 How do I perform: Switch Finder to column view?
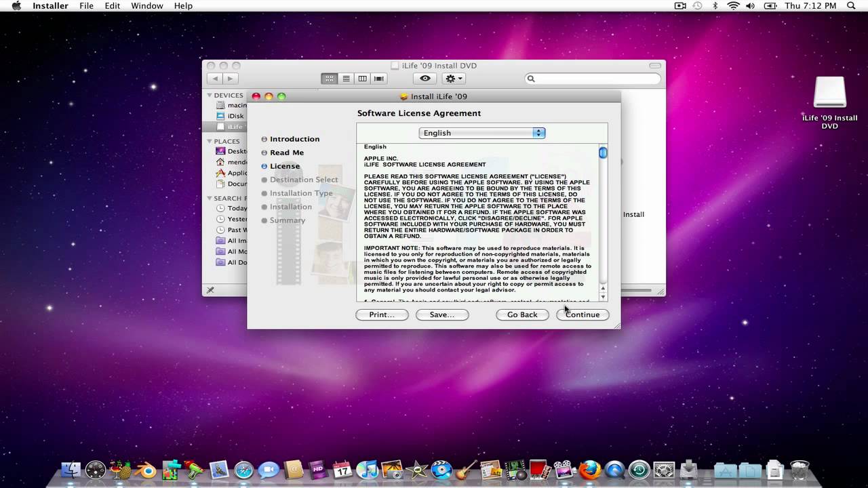(x=362, y=79)
